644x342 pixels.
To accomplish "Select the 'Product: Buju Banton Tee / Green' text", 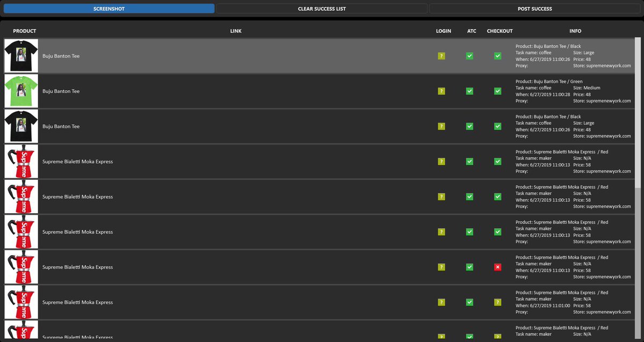I will pyautogui.click(x=549, y=82).
